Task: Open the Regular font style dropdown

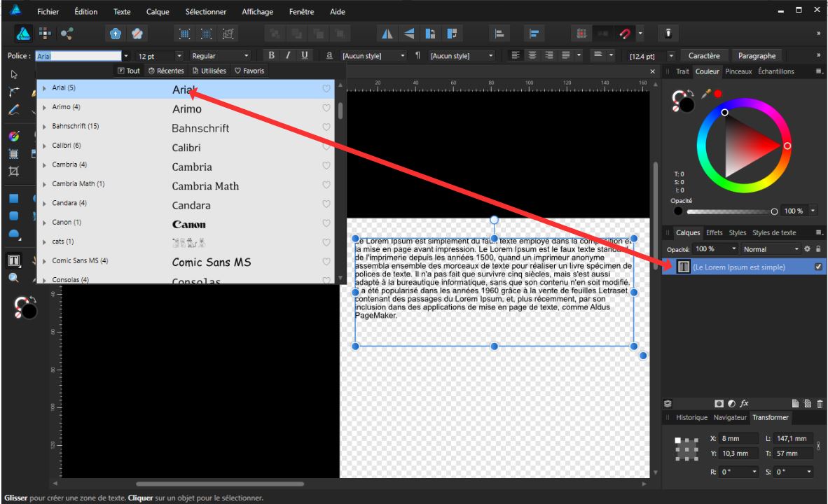Action: (246, 55)
